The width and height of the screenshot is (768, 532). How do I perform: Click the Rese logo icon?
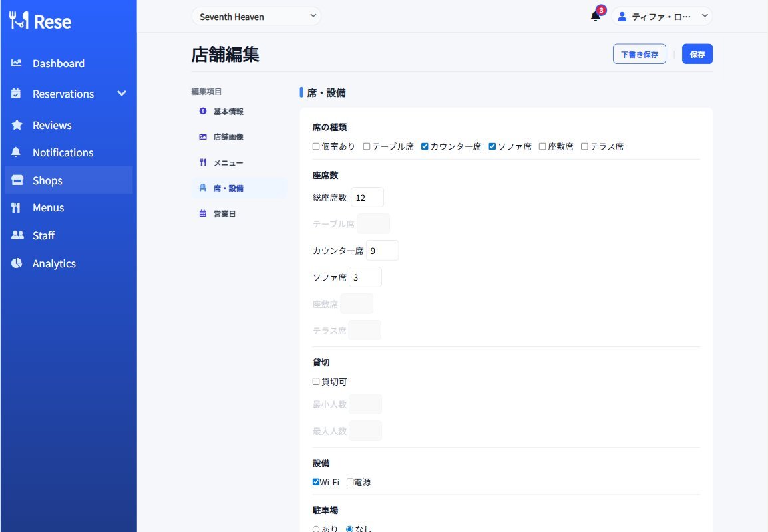(x=19, y=21)
